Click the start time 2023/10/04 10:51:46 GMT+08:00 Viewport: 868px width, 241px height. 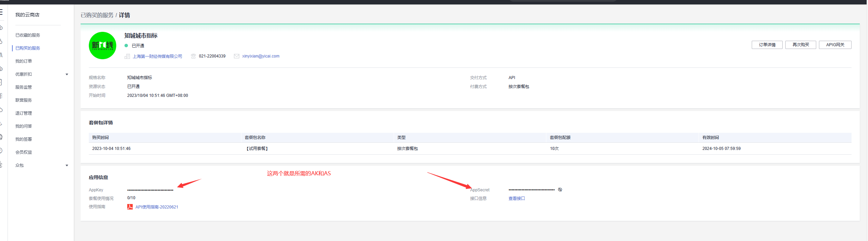pos(158,96)
